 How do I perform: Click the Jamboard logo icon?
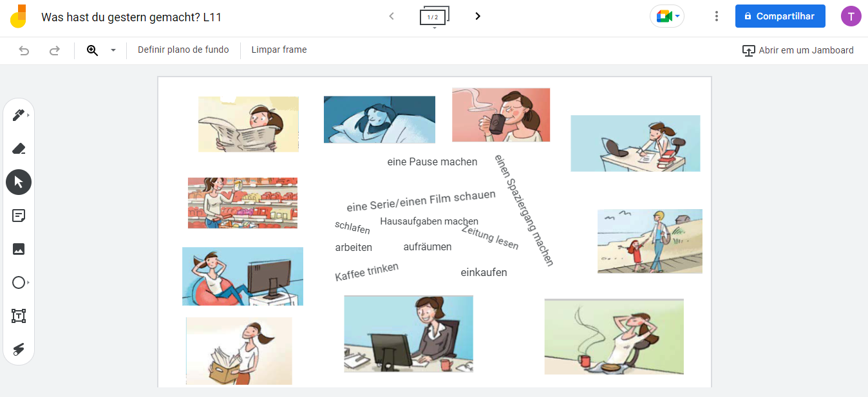coord(19,17)
